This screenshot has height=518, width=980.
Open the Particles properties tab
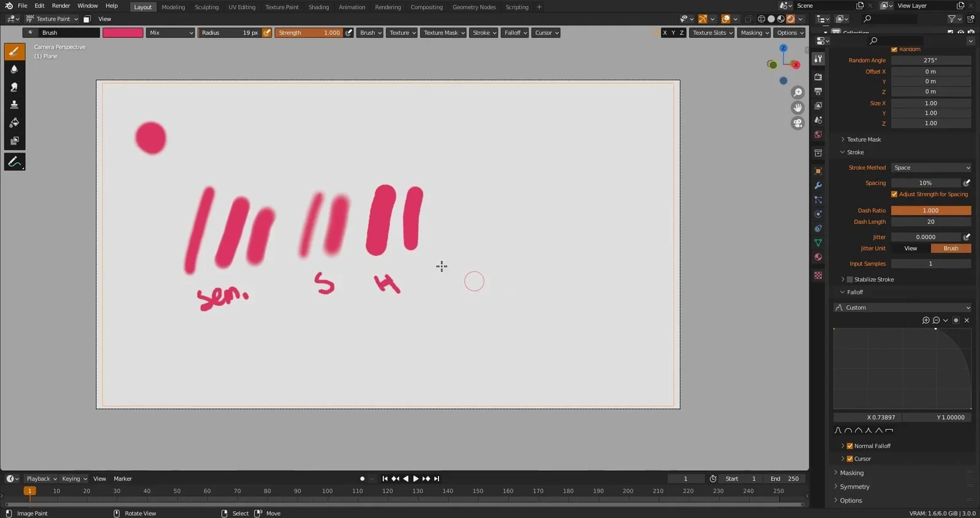[x=818, y=200]
